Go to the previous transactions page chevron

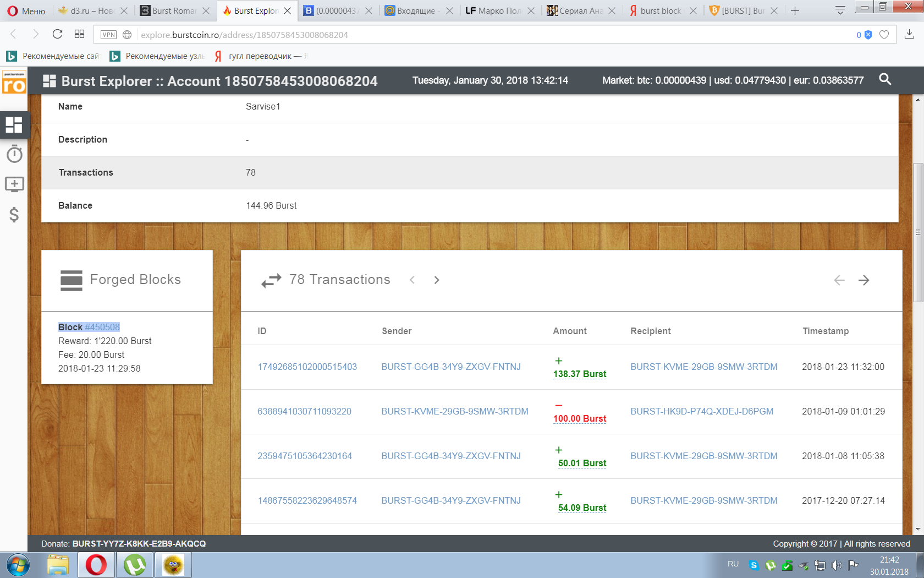coord(412,280)
